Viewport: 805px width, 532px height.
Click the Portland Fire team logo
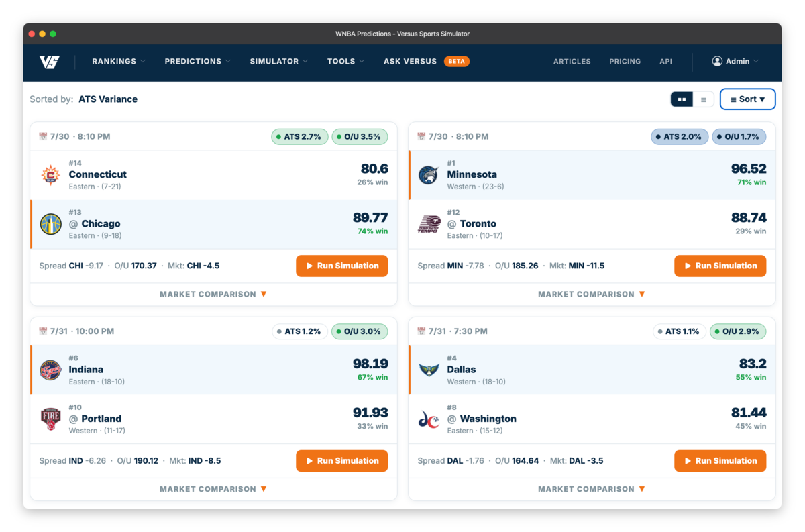(51, 419)
